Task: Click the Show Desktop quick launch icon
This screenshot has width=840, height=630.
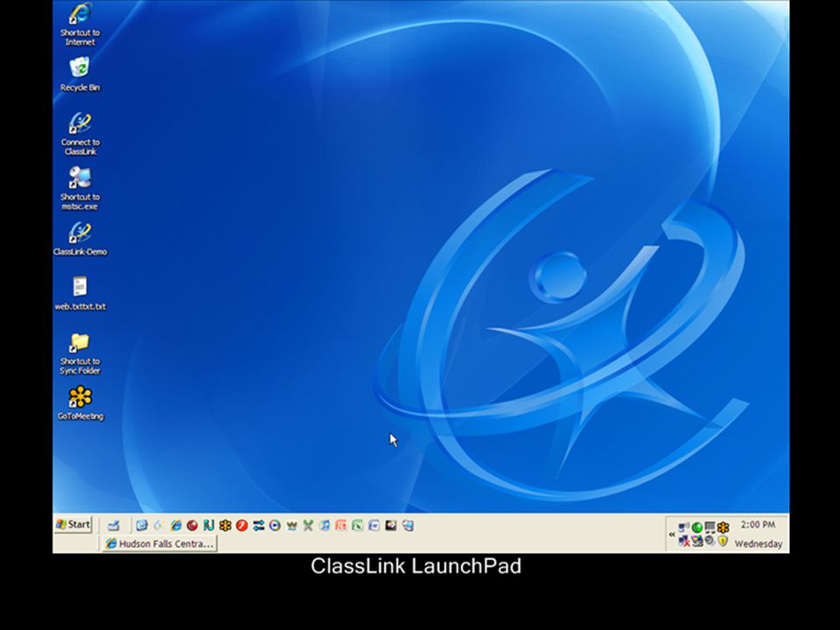Action: [x=113, y=526]
